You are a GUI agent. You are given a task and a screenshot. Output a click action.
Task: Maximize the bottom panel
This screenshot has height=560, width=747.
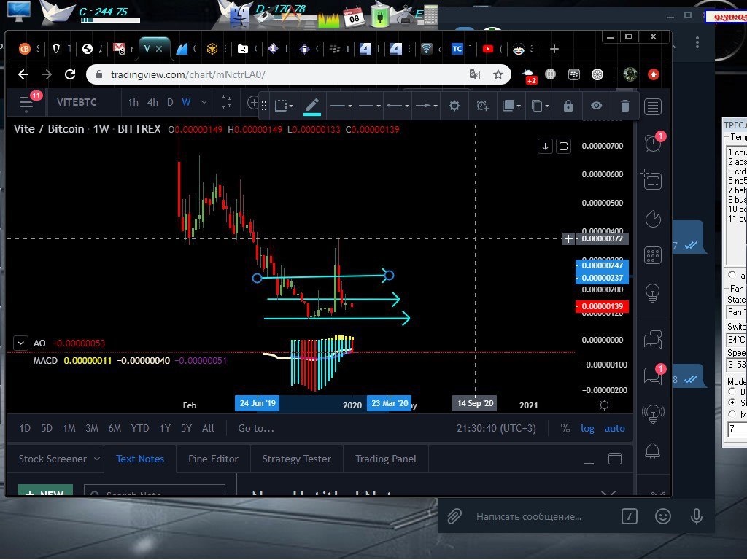[614, 459]
